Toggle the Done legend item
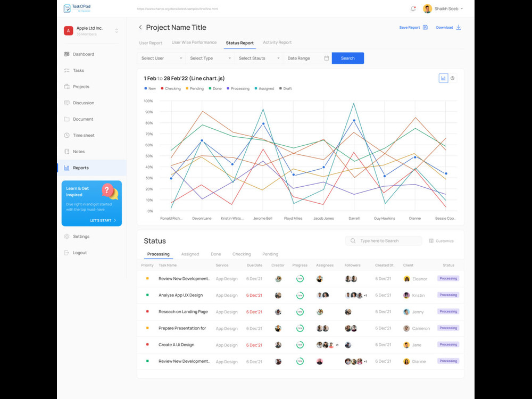Viewport: 532px width, 399px height. point(215,88)
